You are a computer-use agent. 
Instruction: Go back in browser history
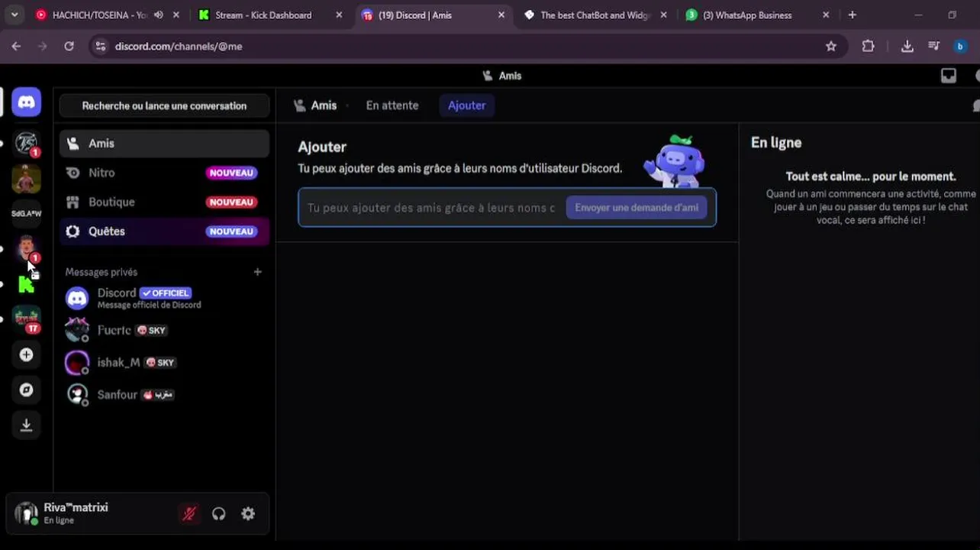[x=16, y=46]
